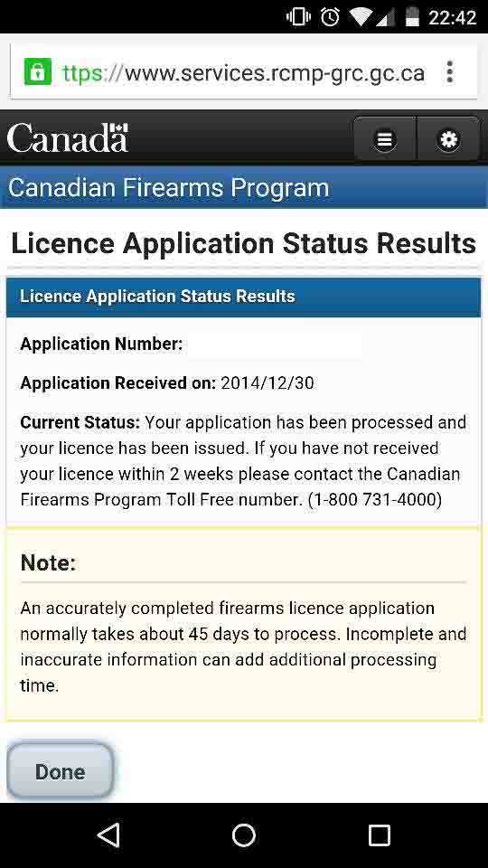Tap the Wi-Fi signal status icon
Screen dimensions: 488x868
coord(361,17)
